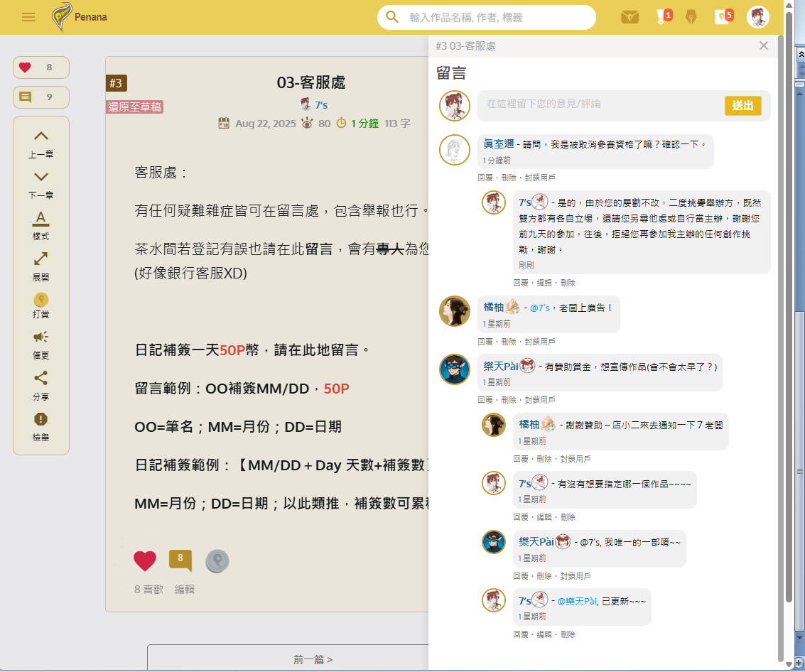Click @樂天Pài mention in 已更新 reply
Viewport: 805px width, 672px height.
576,601
